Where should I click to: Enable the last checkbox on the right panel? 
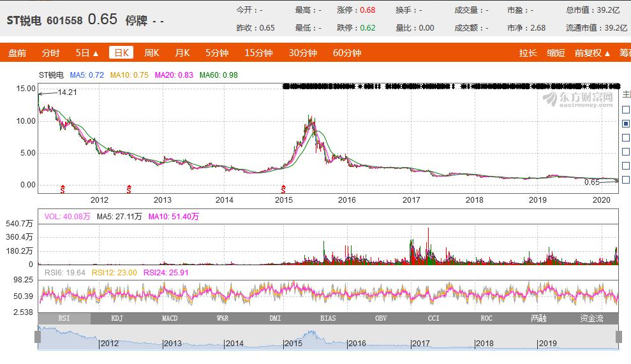[626, 180]
